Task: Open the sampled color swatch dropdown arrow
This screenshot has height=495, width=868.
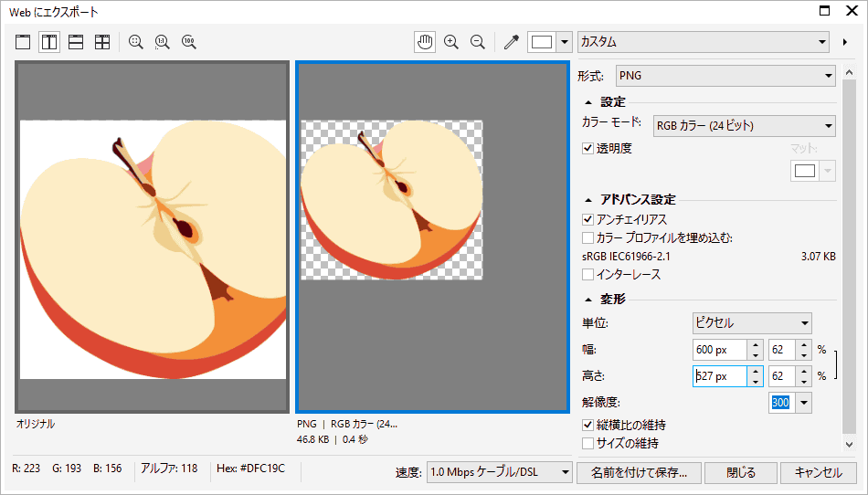Action: click(x=564, y=42)
